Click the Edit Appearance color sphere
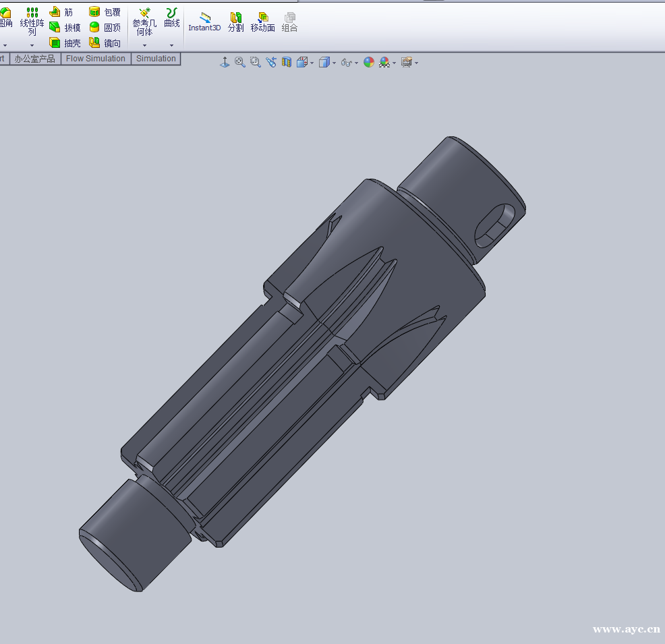This screenshot has height=644, width=665. (368, 61)
